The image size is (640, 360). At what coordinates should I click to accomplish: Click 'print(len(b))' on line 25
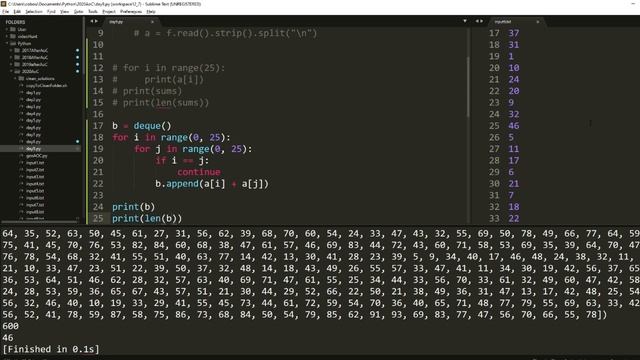tap(147, 218)
